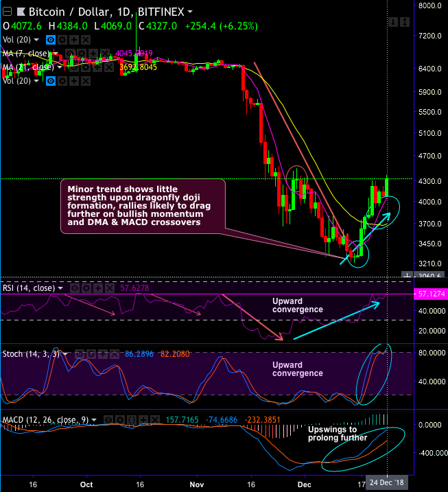Click the plus icon on MA (21, close) row
The image size is (448, 492).
[x=97, y=67]
